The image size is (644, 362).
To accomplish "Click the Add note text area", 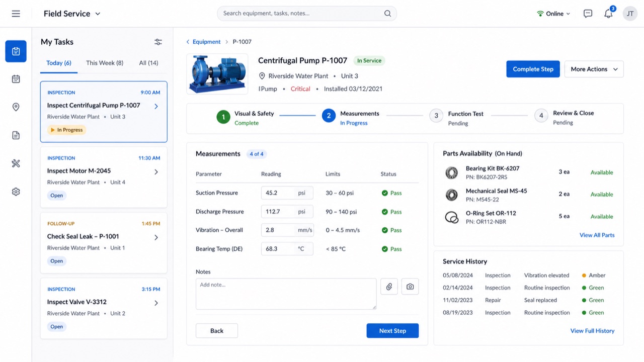I will pyautogui.click(x=286, y=294).
